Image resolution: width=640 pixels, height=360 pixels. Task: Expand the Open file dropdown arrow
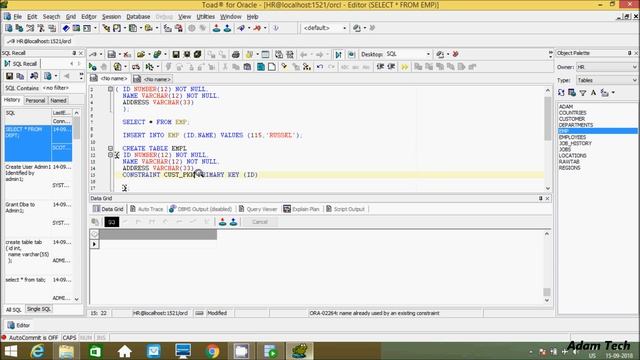click(149, 54)
